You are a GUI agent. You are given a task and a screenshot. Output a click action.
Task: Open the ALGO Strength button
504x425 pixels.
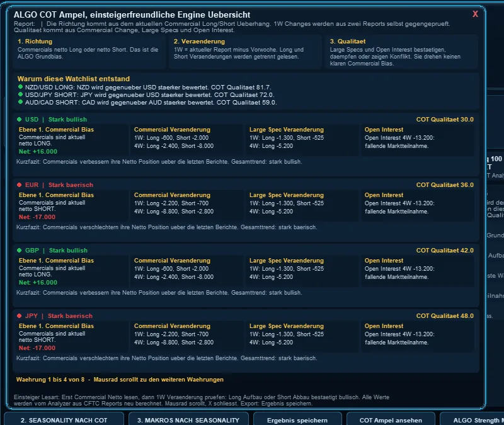coord(472,419)
